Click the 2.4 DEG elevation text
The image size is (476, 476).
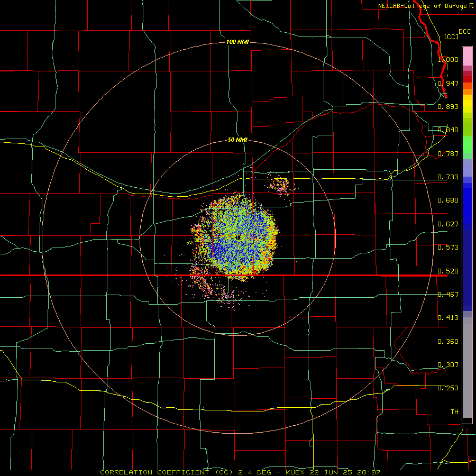coord(255,472)
